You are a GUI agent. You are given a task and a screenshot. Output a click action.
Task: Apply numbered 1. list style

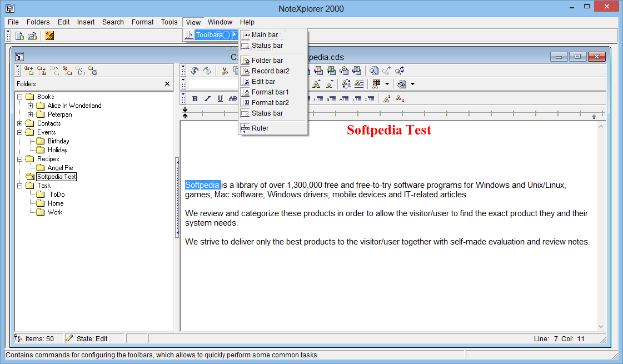tap(318, 98)
